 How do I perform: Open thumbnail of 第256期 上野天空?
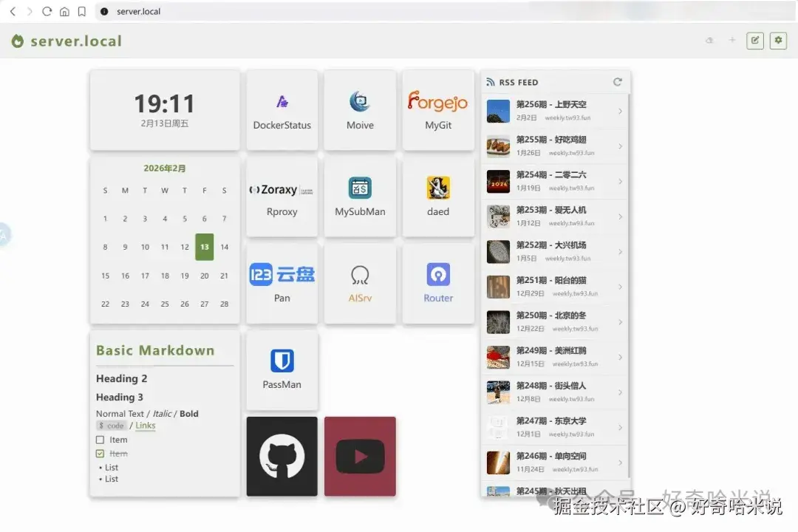[x=498, y=111]
